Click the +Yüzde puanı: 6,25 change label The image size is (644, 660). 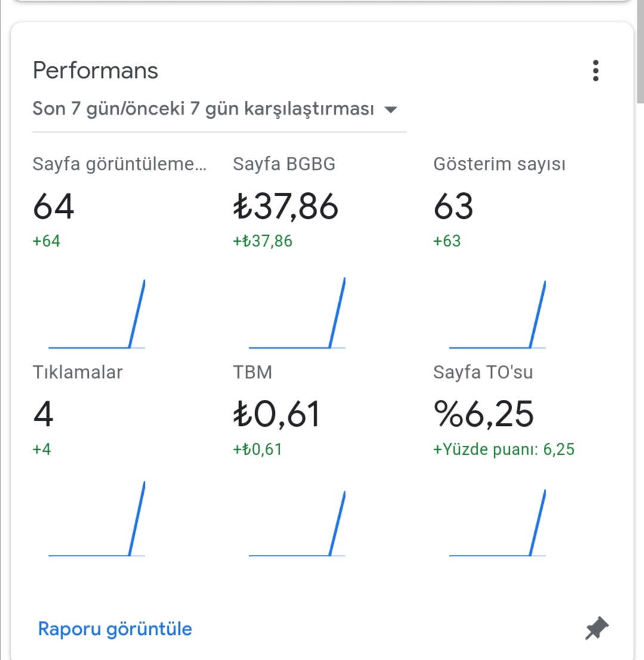pyautogui.click(x=503, y=449)
